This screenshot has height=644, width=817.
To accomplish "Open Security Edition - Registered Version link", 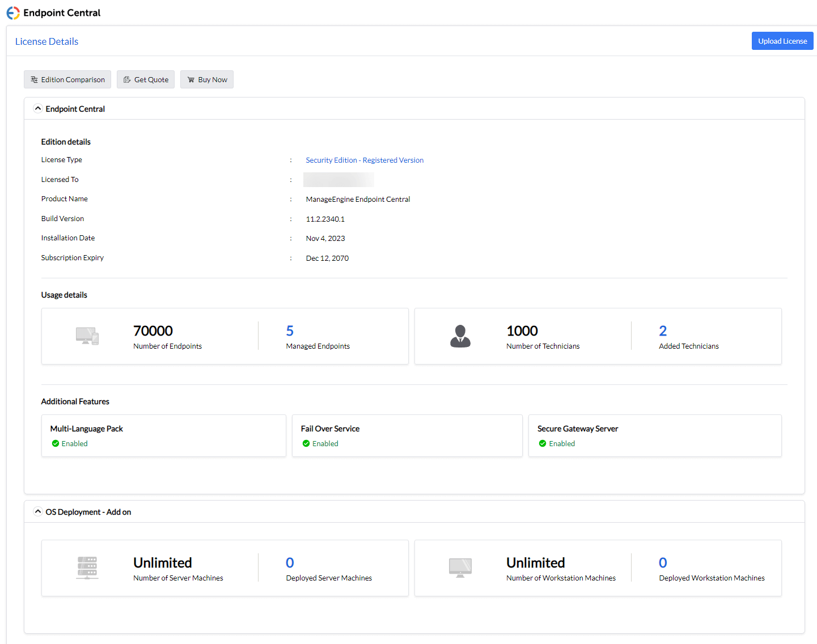I will [x=365, y=160].
